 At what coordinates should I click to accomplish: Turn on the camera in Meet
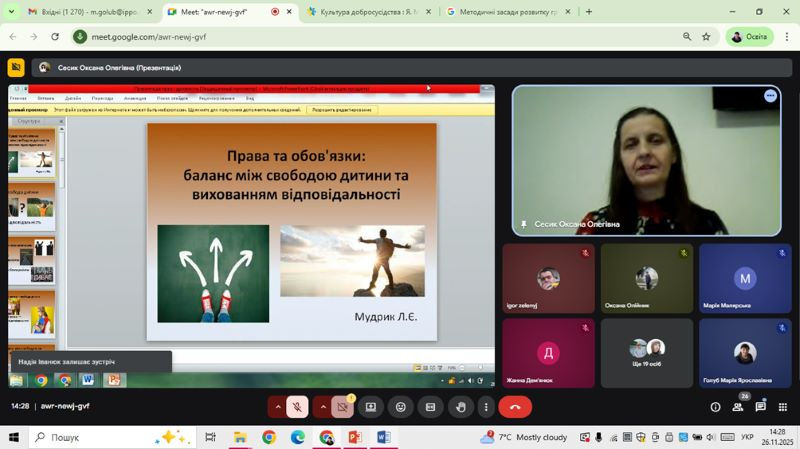[342, 407]
